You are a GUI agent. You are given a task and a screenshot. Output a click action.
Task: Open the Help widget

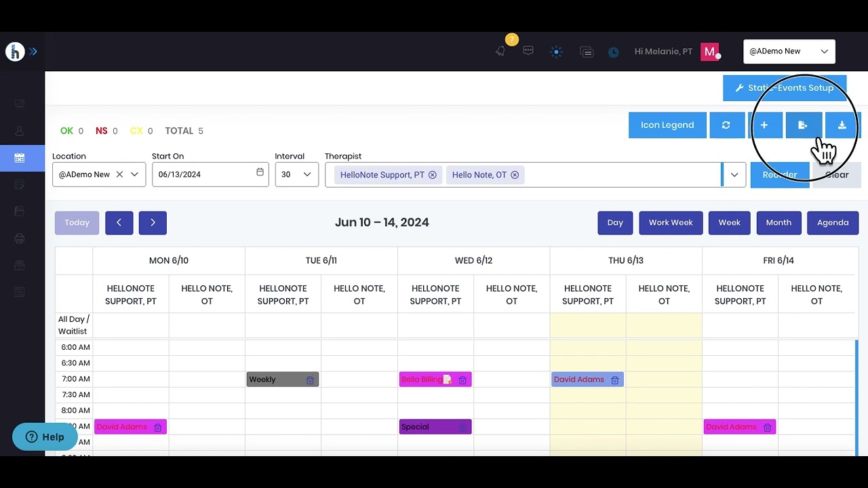tap(45, 437)
